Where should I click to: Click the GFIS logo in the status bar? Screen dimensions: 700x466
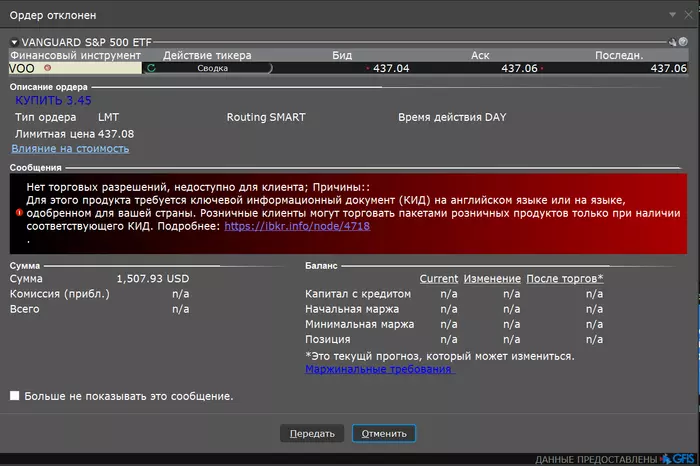[x=678, y=459]
